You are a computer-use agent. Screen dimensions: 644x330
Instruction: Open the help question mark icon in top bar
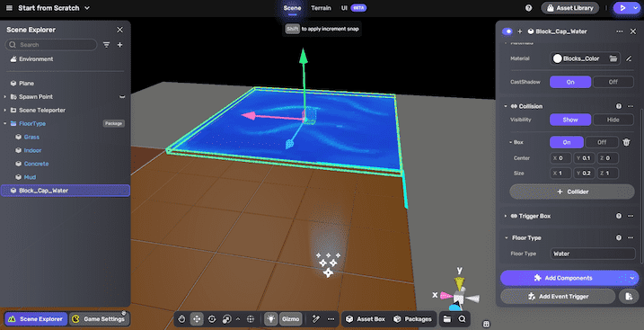coord(529,8)
